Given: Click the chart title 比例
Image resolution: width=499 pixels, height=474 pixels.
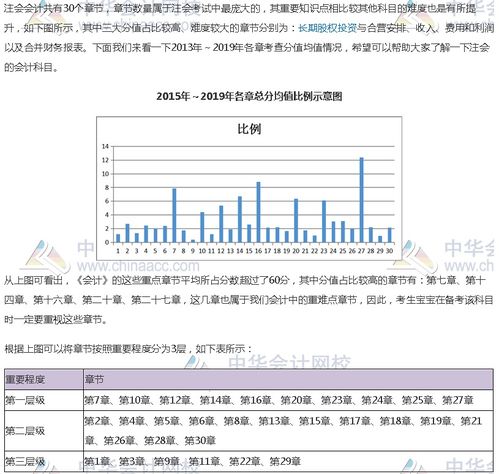Looking at the screenshot, I should pos(249,129).
